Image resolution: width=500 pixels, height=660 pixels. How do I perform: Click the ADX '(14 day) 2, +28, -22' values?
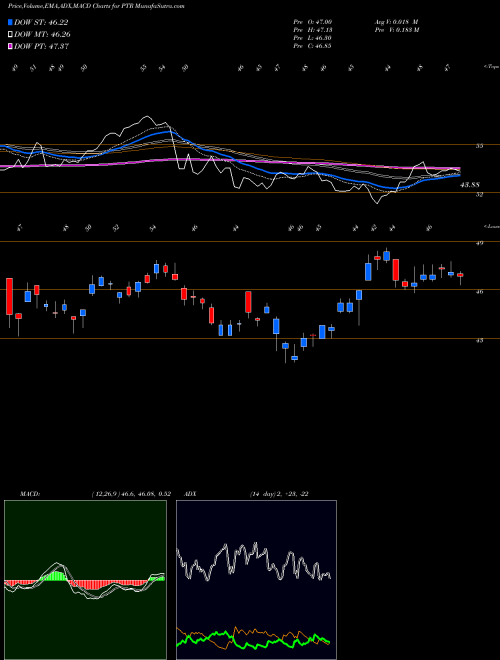pyautogui.click(x=279, y=494)
